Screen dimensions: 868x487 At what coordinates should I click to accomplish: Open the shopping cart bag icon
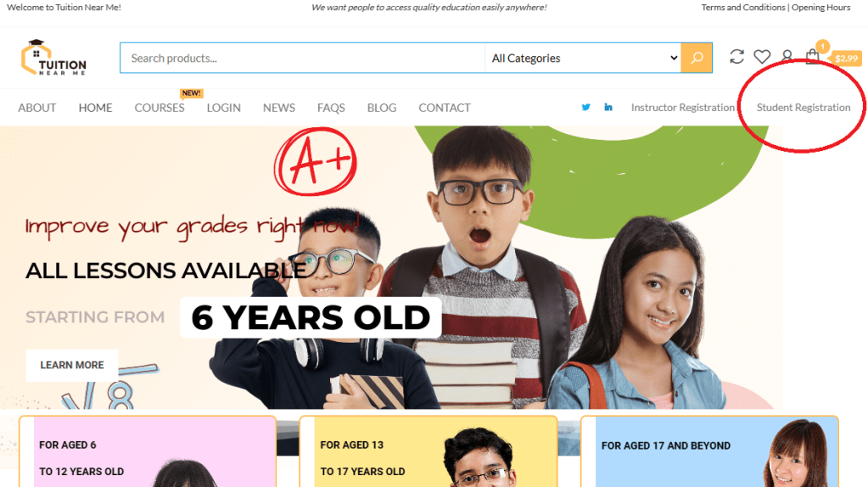pos(812,57)
